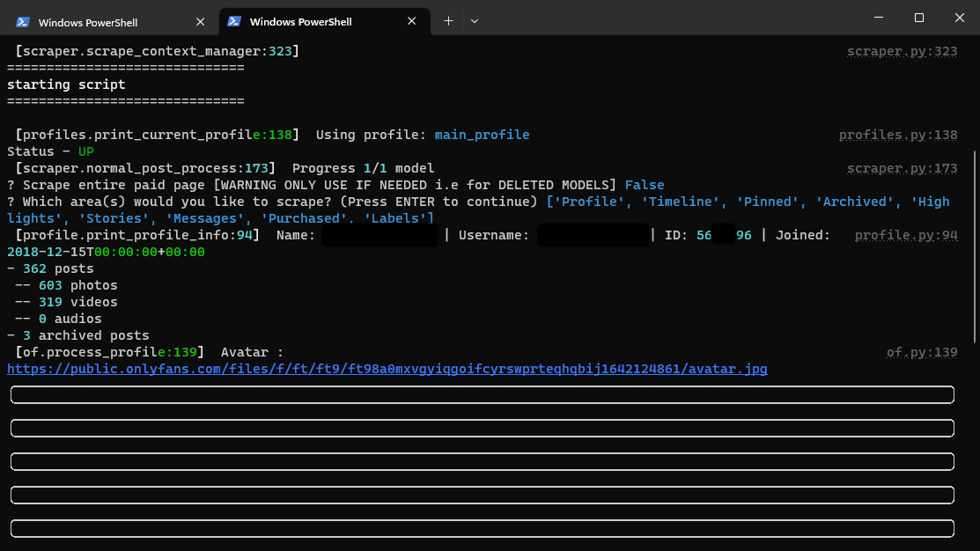Screen dimensions: 980x551
Task: Open the avatar.jpg hyperlink
Action: [387, 369]
